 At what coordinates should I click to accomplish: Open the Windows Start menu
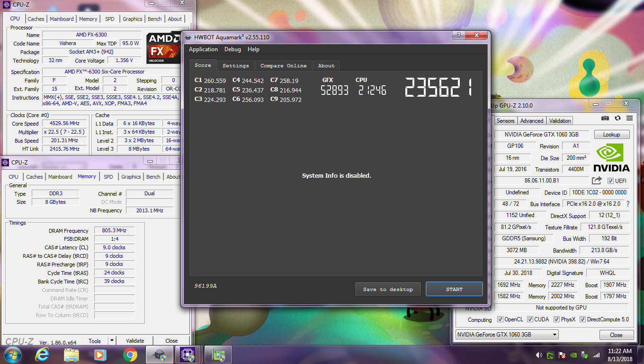click(12, 355)
